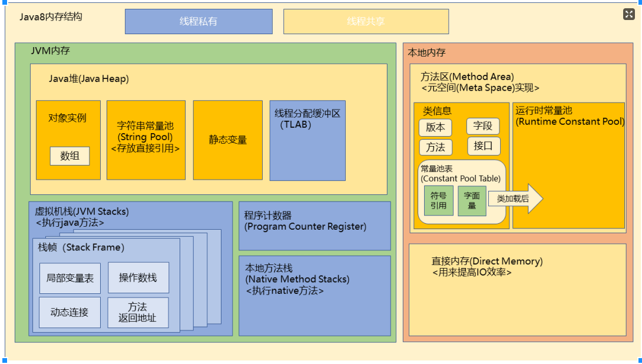Select the 接口 rounded box
Viewport: 642px width, 364px height.
[484, 145]
